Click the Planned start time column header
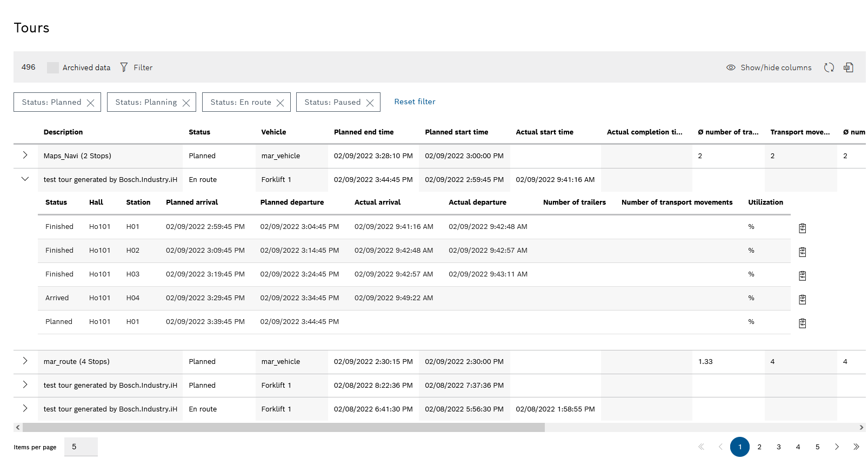 [456, 132]
